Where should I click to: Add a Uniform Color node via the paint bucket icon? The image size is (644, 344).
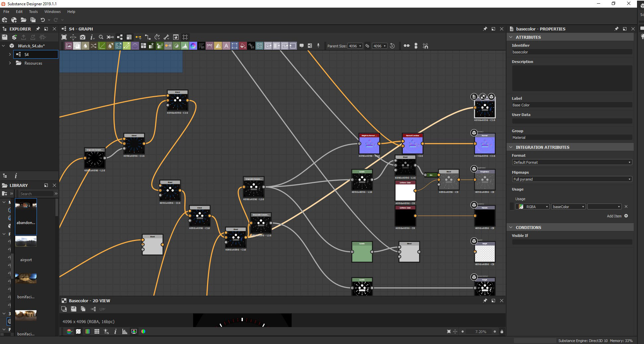tap(243, 46)
